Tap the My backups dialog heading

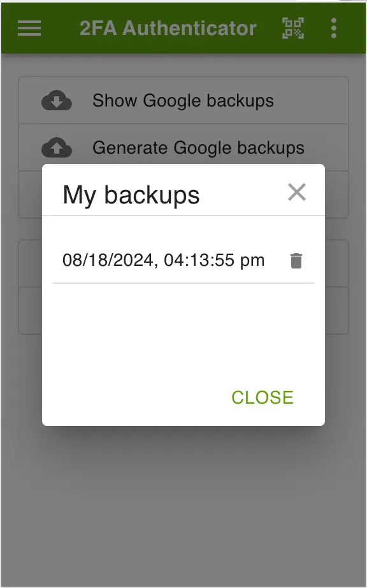pos(131,195)
